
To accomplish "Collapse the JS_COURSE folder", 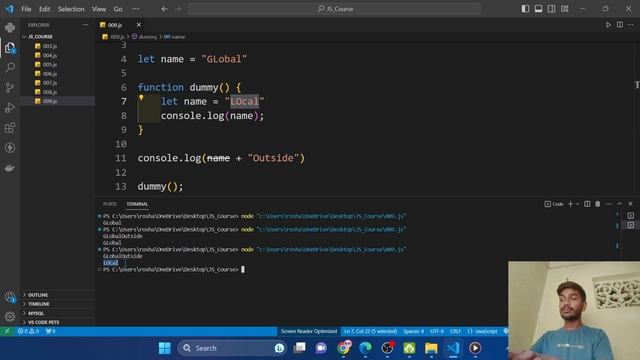I will [58, 36].
